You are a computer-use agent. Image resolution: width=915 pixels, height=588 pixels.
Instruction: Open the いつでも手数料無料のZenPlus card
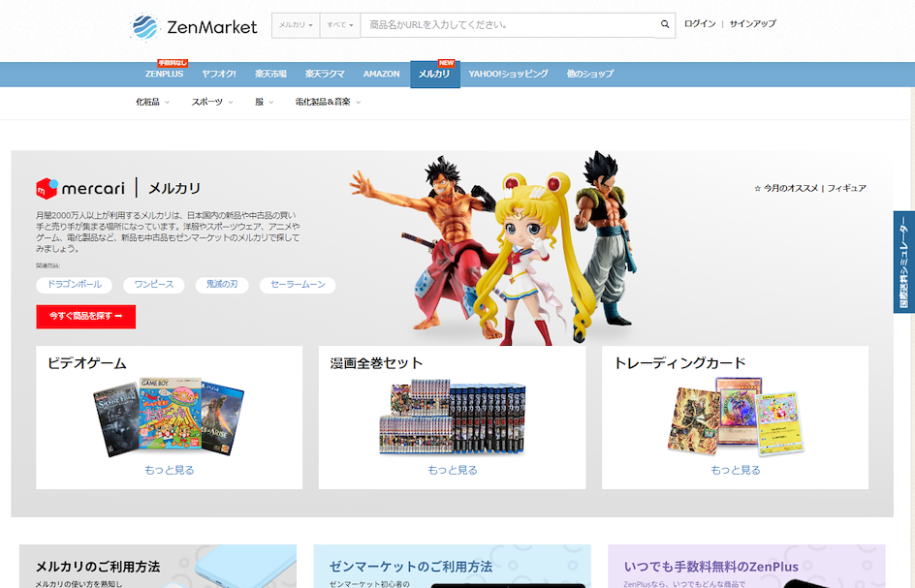(x=746, y=567)
